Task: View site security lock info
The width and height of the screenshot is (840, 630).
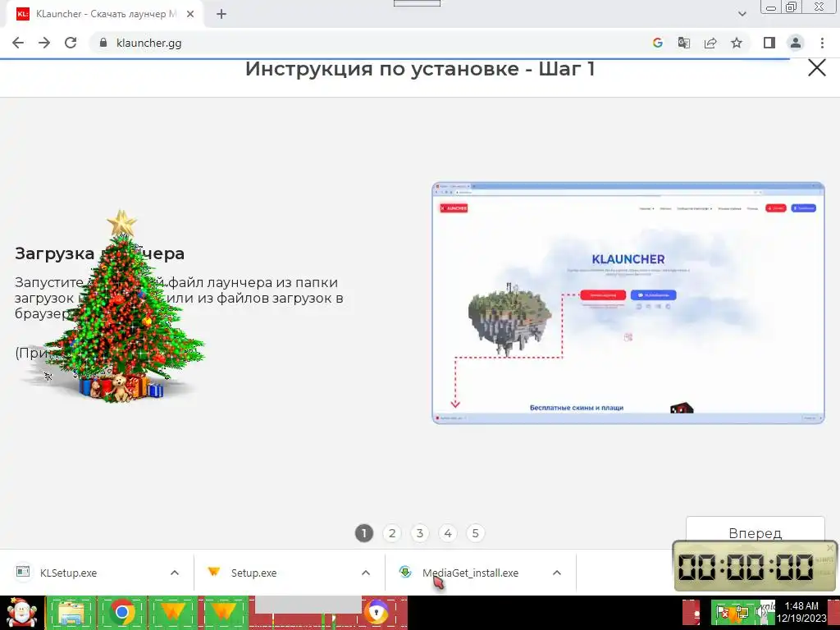Action: [104, 43]
